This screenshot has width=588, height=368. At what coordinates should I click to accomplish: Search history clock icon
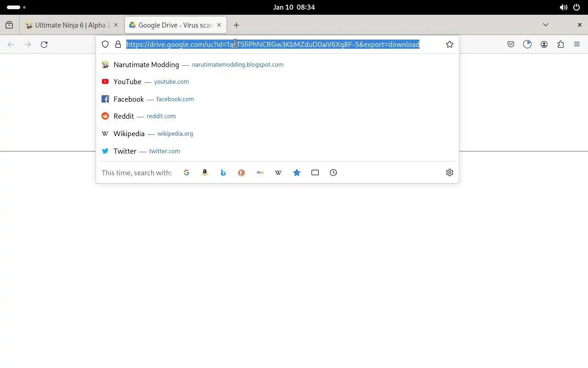[x=334, y=172]
